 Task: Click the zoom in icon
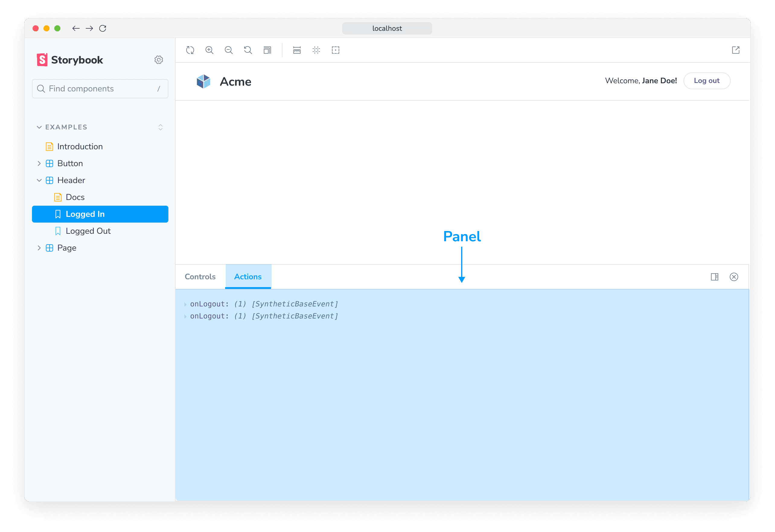tap(210, 50)
